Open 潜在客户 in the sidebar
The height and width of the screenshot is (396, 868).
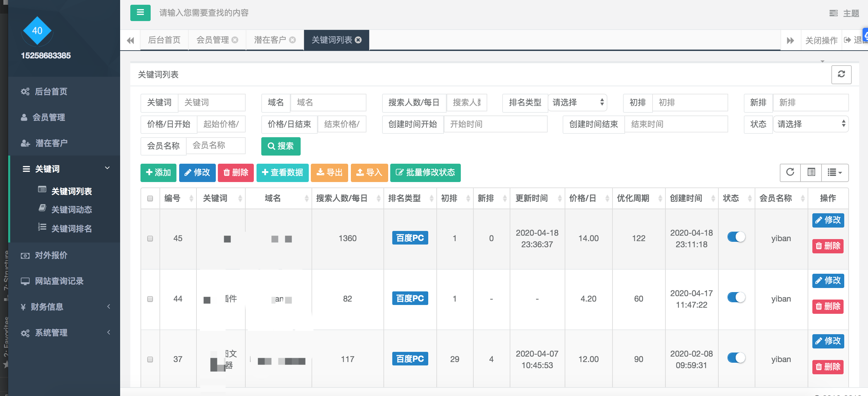tap(64, 143)
